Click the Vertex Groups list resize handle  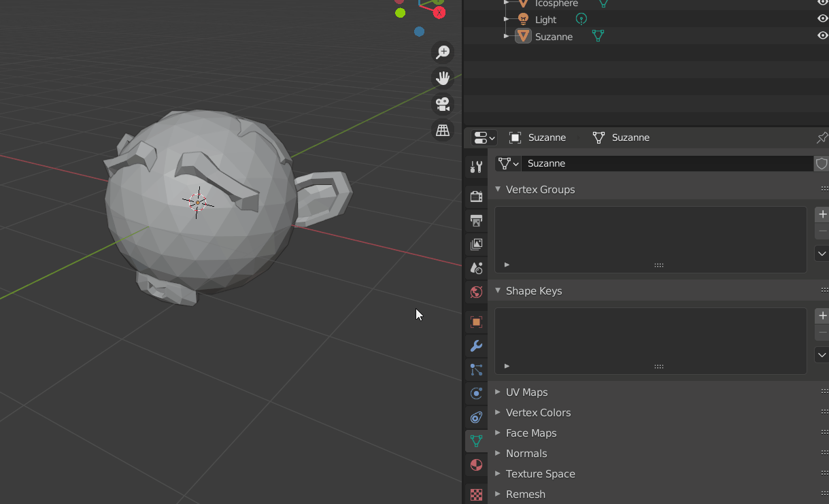coord(658,265)
